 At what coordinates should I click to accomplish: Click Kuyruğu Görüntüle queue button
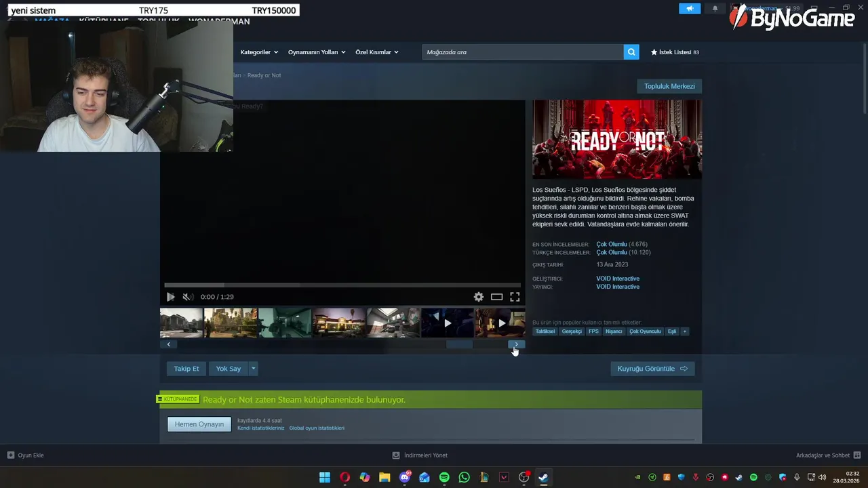pyautogui.click(x=652, y=369)
